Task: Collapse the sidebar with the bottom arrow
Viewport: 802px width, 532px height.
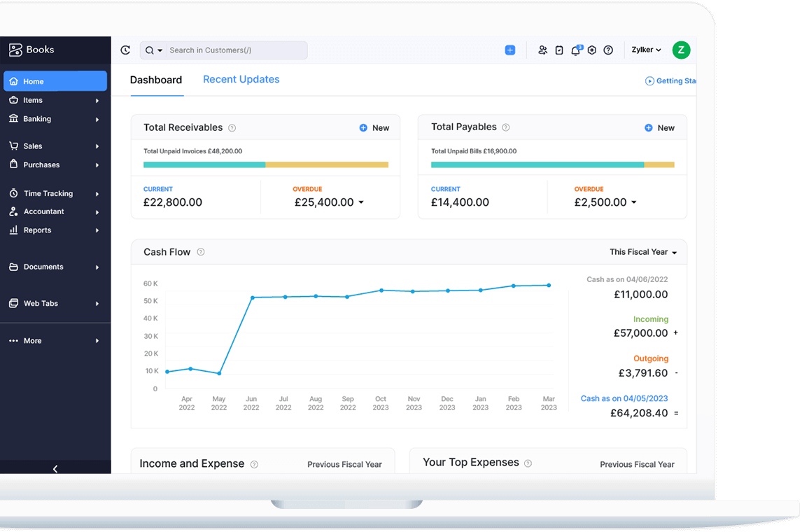Action: (55, 469)
